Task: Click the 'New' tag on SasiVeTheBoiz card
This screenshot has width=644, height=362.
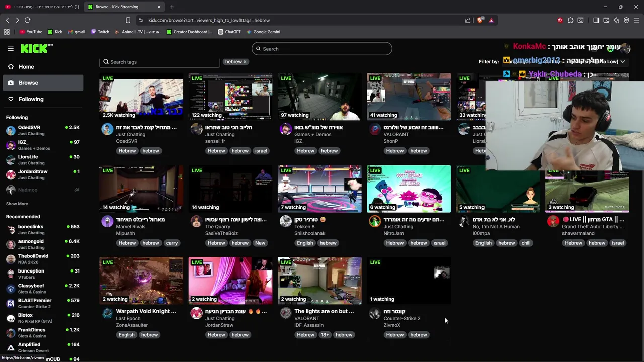Action: pos(260,243)
